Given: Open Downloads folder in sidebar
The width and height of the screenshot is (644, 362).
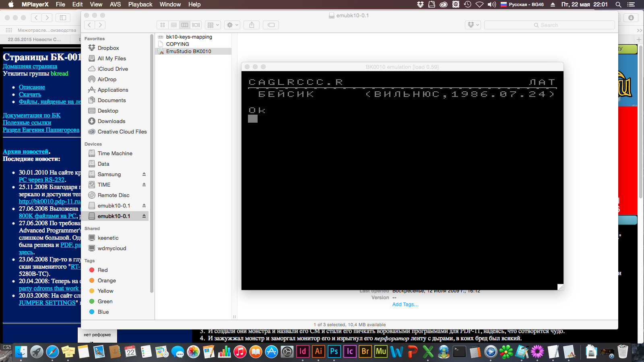Looking at the screenshot, I should point(111,121).
